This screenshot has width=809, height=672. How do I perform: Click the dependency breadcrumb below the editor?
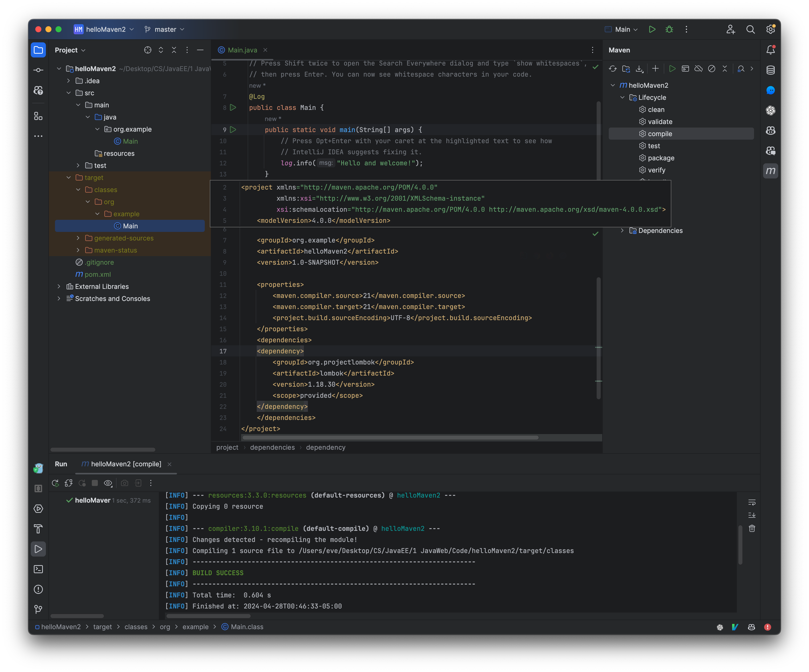click(x=326, y=447)
